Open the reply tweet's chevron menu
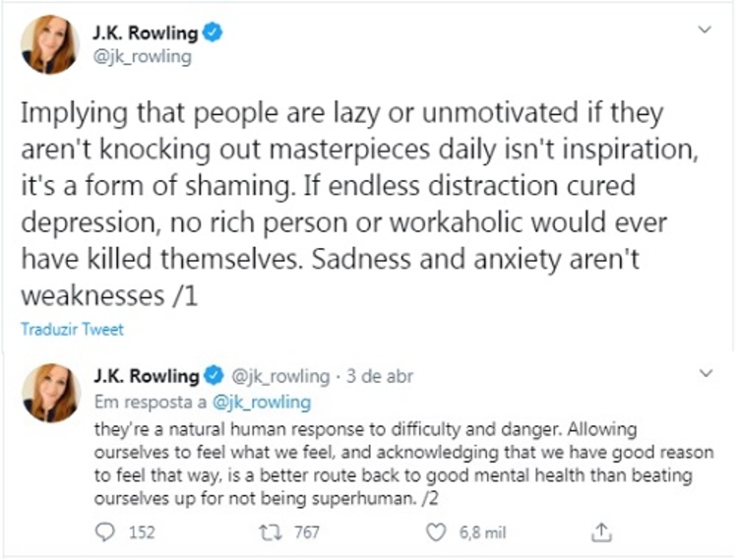This screenshot has width=738, height=560. pyautogui.click(x=705, y=375)
